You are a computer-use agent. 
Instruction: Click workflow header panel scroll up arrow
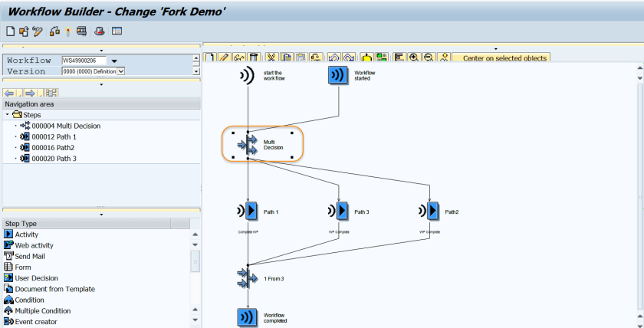coord(196,58)
